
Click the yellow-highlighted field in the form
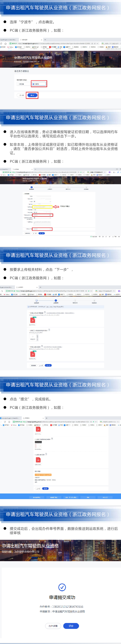tap(42, 207)
